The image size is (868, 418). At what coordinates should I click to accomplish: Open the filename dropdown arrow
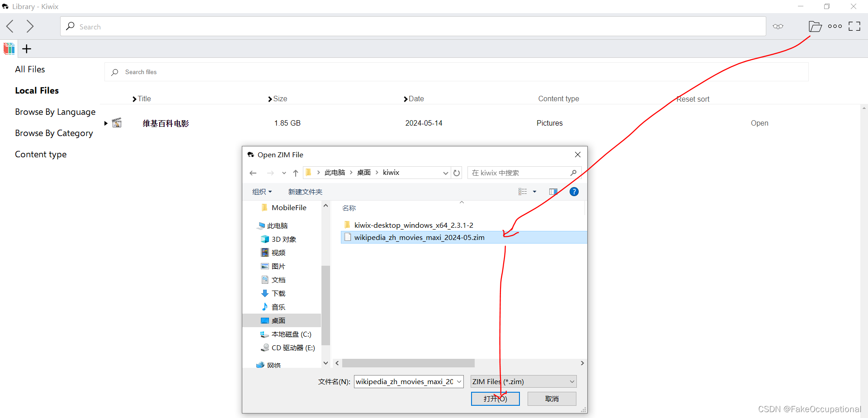(459, 381)
